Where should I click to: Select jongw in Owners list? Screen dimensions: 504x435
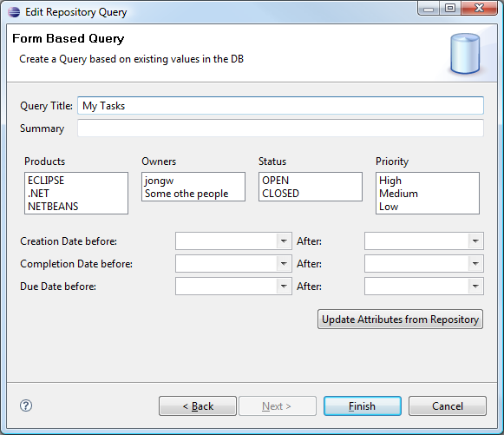click(x=159, y=181)
